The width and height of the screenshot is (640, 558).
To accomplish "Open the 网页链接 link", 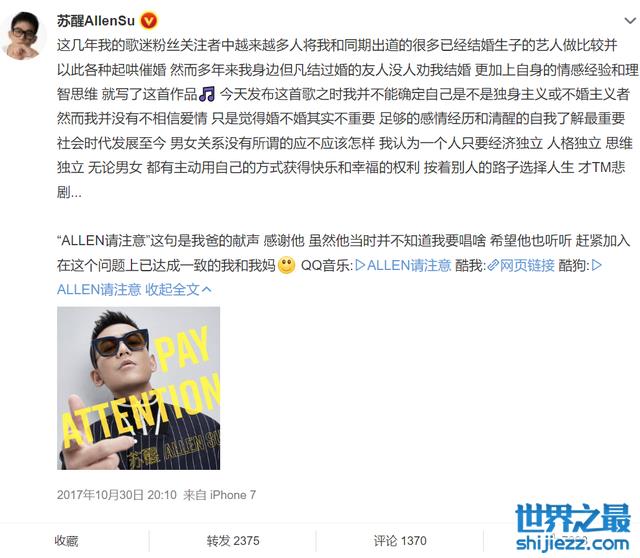I will point(527,266).
